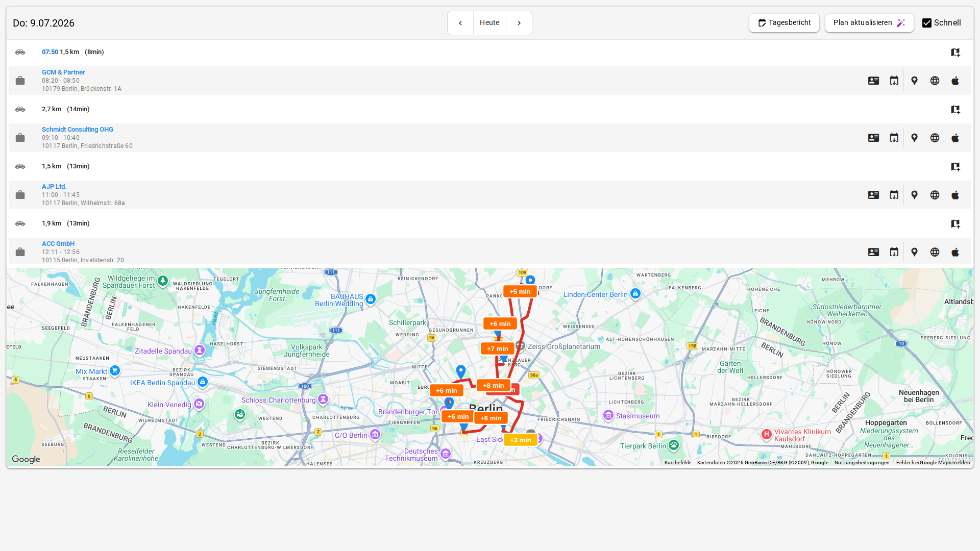The width and height of the screenshot is (980, 551).
Task: Click +3 min delay marker on map
Action: (521, 440)
